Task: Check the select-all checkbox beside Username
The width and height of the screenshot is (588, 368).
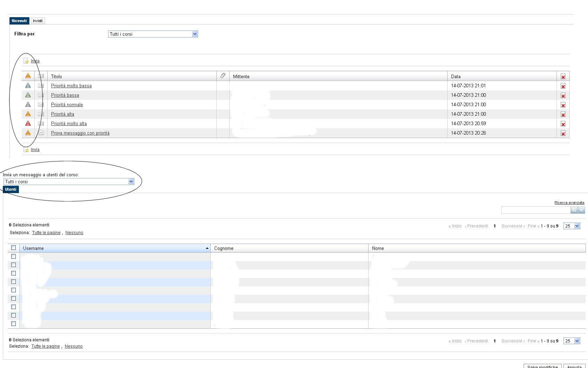Action: (14, 248)
